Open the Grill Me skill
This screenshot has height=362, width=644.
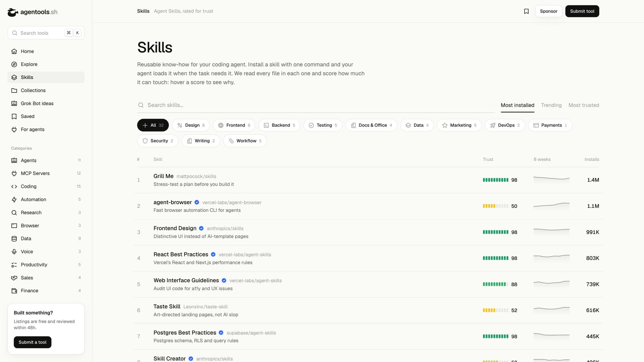(163, 176)
